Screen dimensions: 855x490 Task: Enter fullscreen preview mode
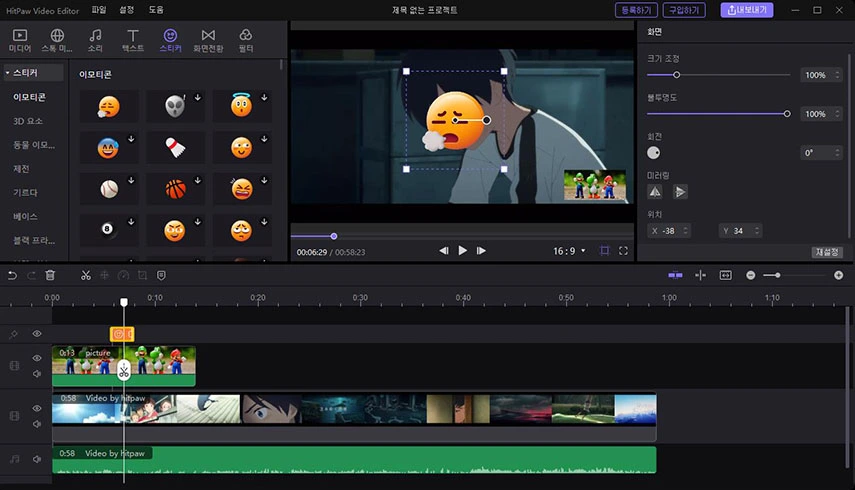[623, 251]
